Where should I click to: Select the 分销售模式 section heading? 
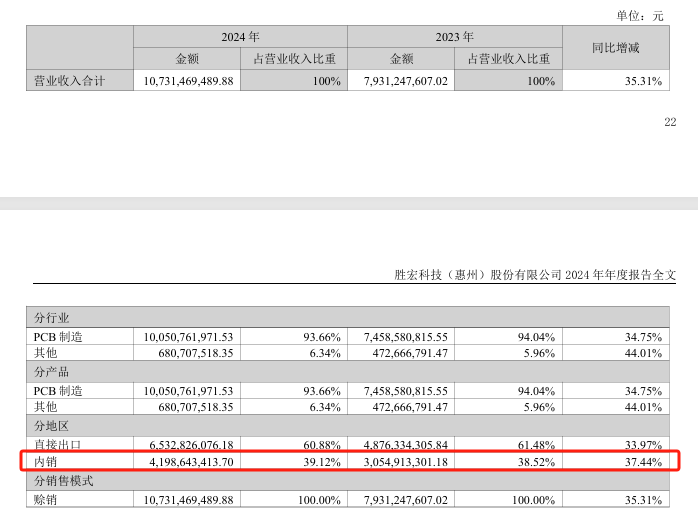coord(64,481)
